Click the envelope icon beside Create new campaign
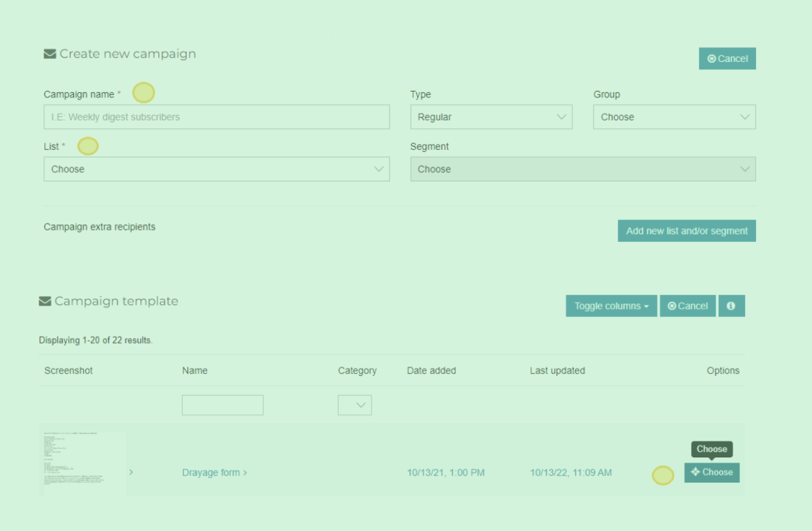Image resolution: width=812 pixels, height=531 pixels. (x=50, y=54)
